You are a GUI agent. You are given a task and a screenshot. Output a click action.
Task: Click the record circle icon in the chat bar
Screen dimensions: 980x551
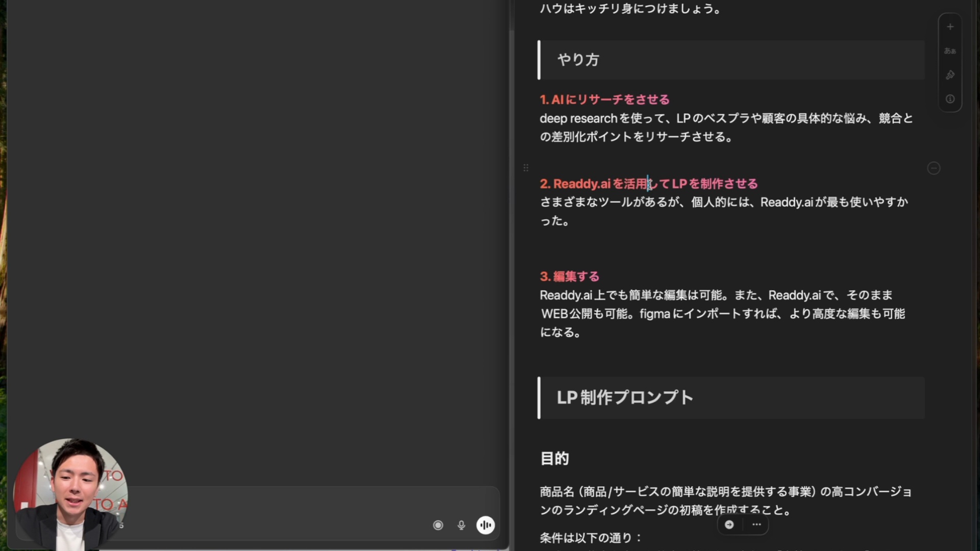point(438,525)
